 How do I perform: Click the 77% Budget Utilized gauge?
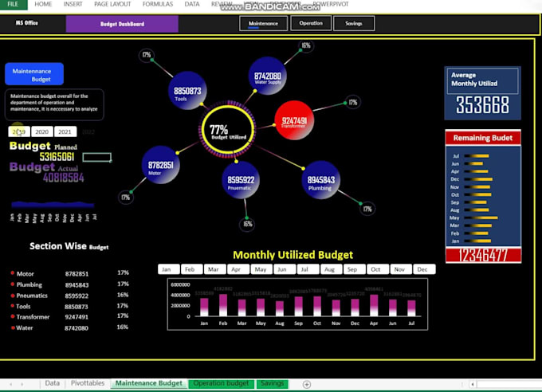coord(228,129)
